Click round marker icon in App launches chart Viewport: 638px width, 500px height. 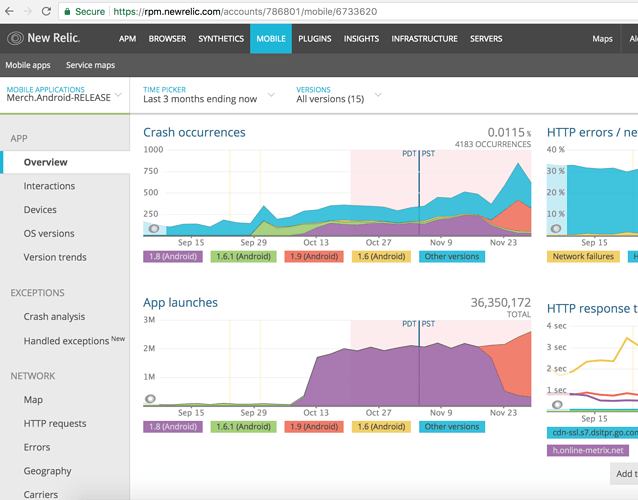coord(150,399)
